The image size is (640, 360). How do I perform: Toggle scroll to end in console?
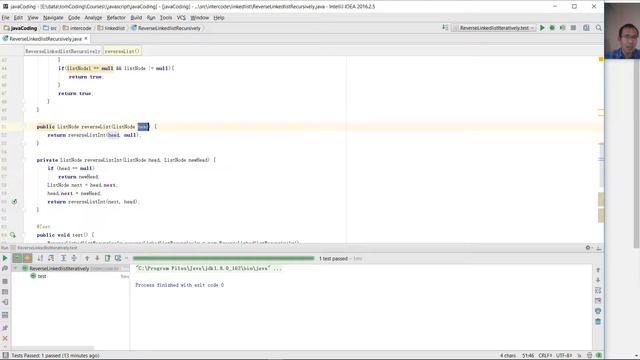tap(598, 301)
